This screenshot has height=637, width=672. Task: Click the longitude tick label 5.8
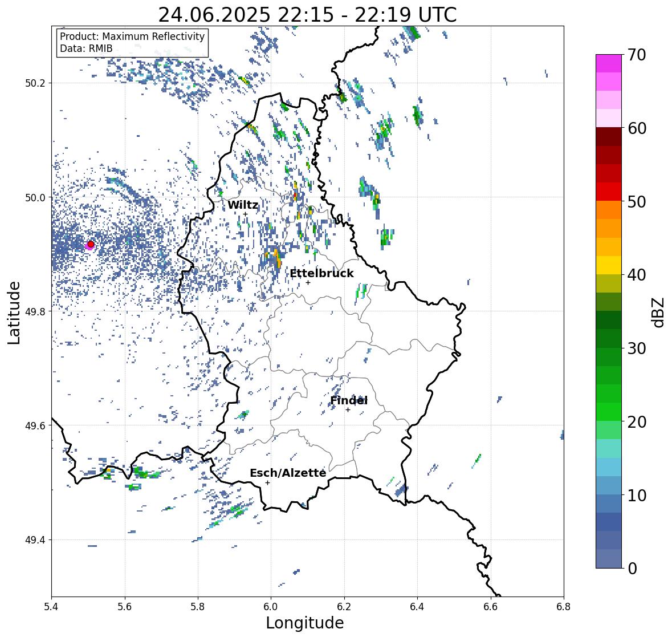click(198, 606)
